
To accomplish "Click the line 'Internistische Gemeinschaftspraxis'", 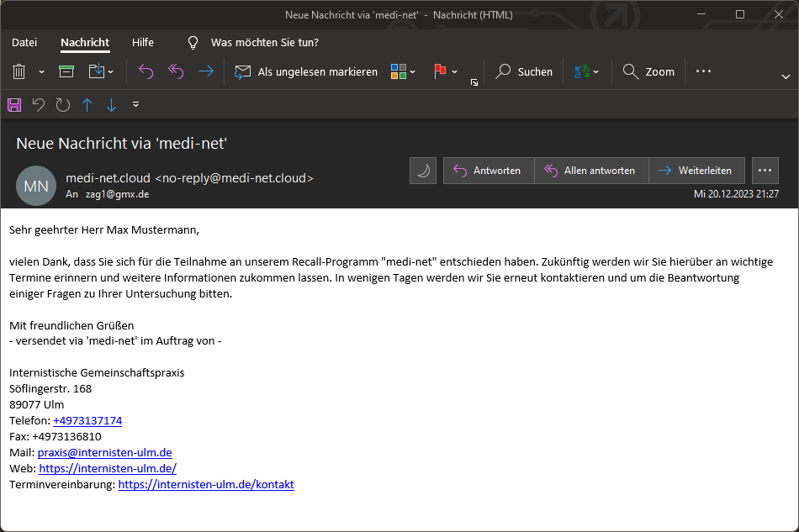I will point(97,372).
